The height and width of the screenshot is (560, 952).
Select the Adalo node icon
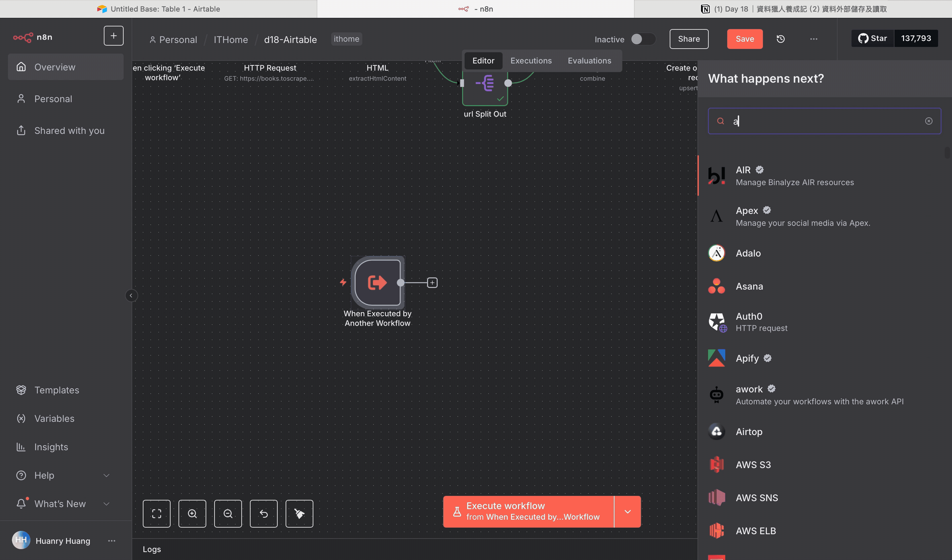[x=716, y=253]
